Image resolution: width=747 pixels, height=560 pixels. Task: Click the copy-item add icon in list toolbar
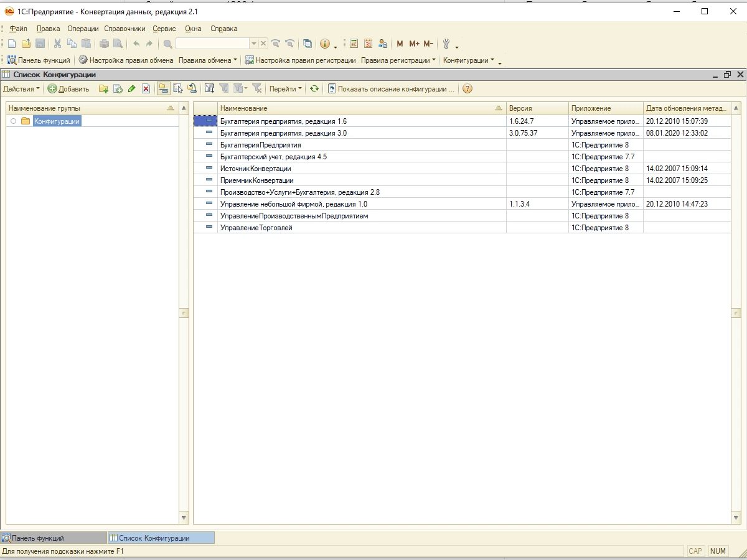118,89
